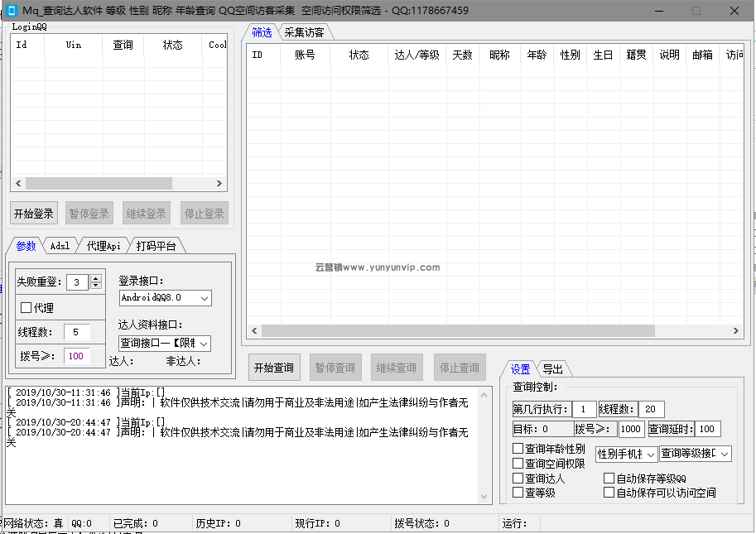Click the 继续登录 button
Screen dimensions: 756x534
[x=146, y=214]
